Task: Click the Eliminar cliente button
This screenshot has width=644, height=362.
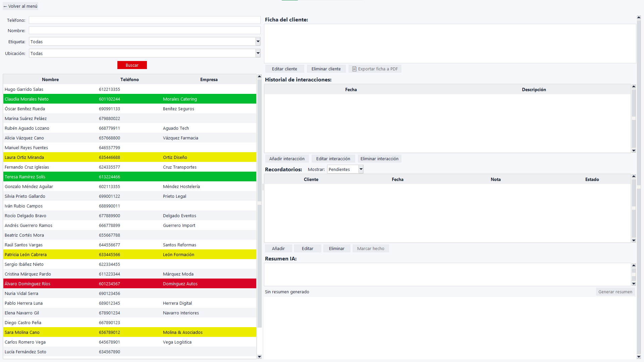Action: [326, 69]
